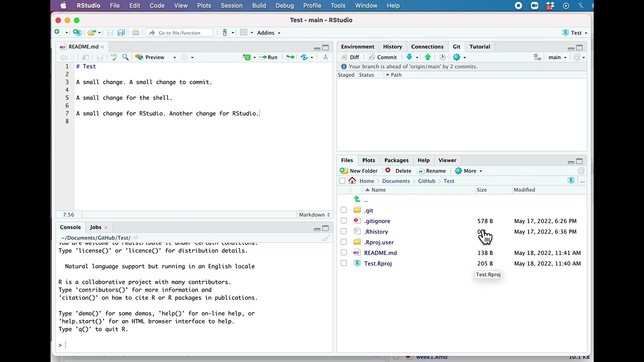Click the Git pull down-arrow icon
Viewport: 644px width, 362px height.
pos(409,57)
